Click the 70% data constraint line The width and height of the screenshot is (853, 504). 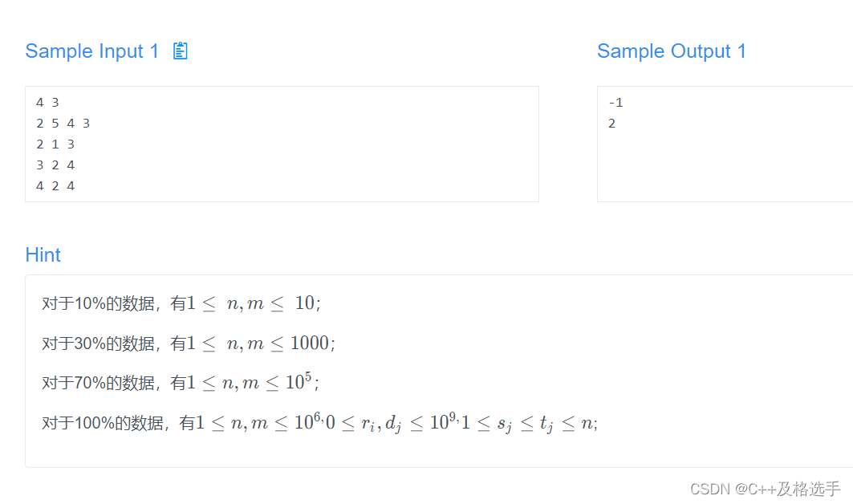click(181, 382)
